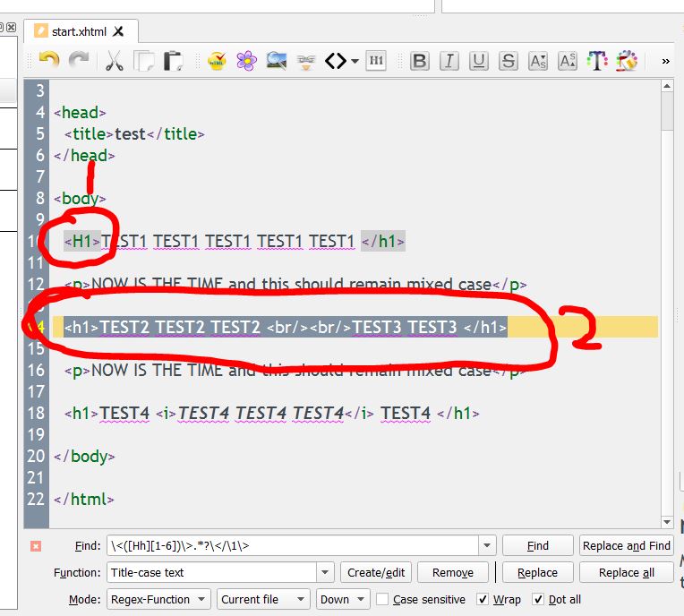Click the closing </html> tag
Viewport: 684px width, 616px height.
(x=84, y=499)
